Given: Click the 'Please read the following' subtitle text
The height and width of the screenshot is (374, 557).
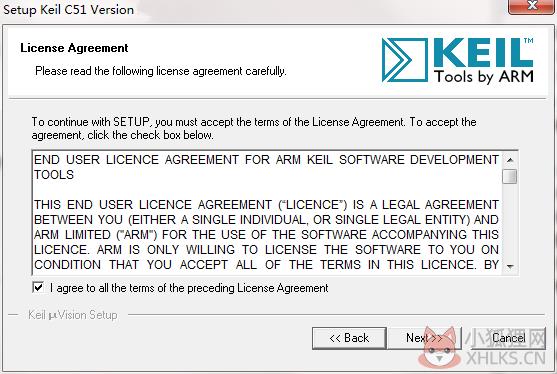Looking at the screenshot, I should pos(161,71).
